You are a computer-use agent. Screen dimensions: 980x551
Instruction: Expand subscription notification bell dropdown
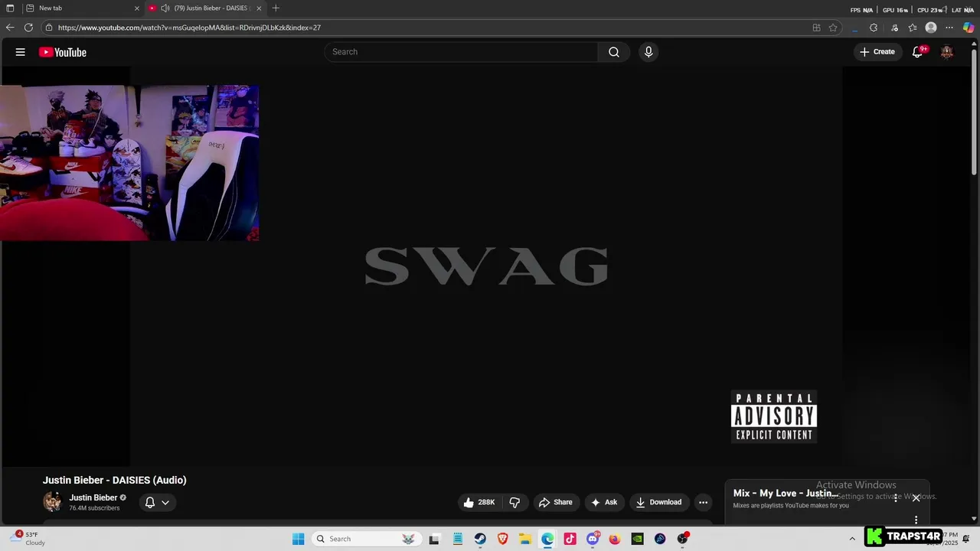coord(157,502)
